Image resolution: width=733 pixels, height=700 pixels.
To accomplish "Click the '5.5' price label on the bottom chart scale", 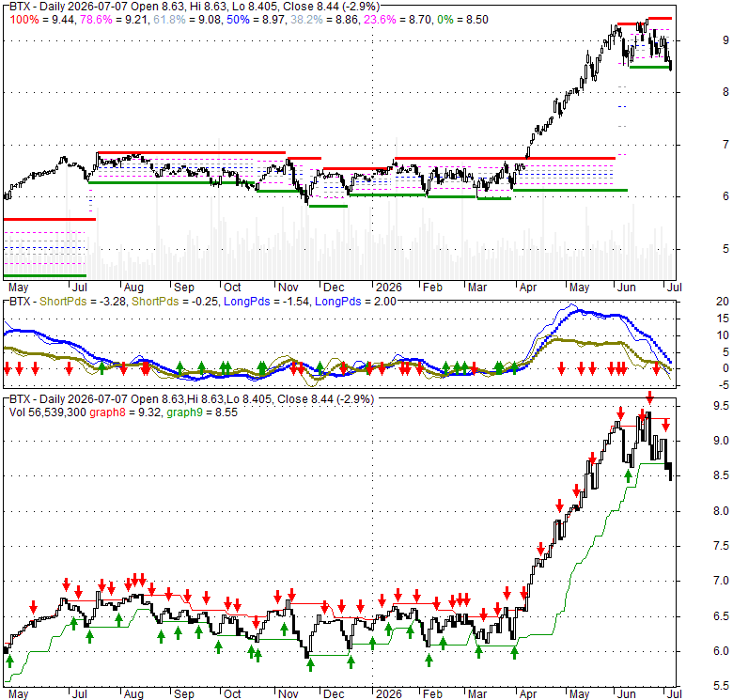I will [721, 686].
